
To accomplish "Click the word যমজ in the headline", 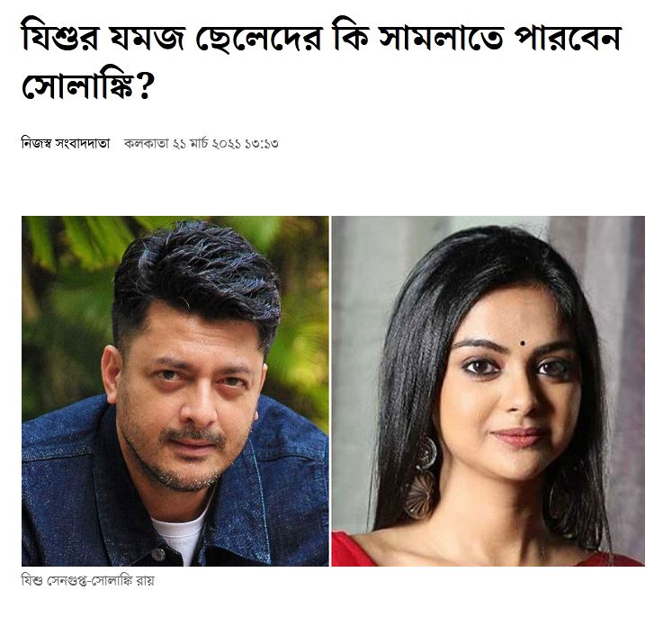I will (147, 37).
